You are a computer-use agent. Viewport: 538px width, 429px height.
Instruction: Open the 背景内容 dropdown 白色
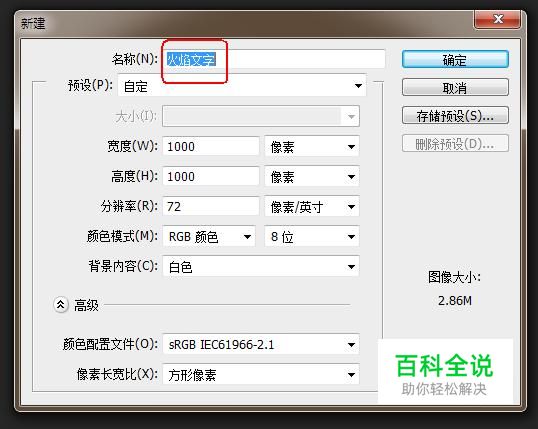[261, 266]
